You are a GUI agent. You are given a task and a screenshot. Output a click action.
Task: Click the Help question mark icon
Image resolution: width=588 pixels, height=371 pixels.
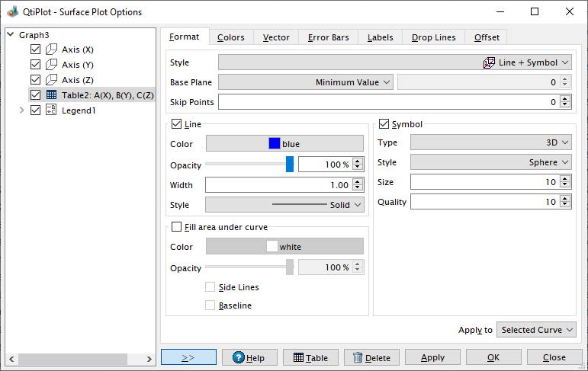(239, 357)
